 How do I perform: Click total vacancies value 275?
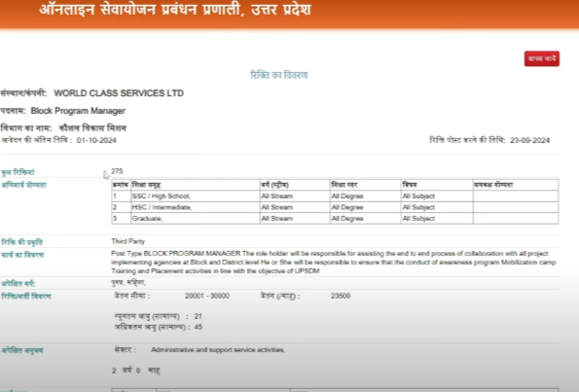(117, 171)
